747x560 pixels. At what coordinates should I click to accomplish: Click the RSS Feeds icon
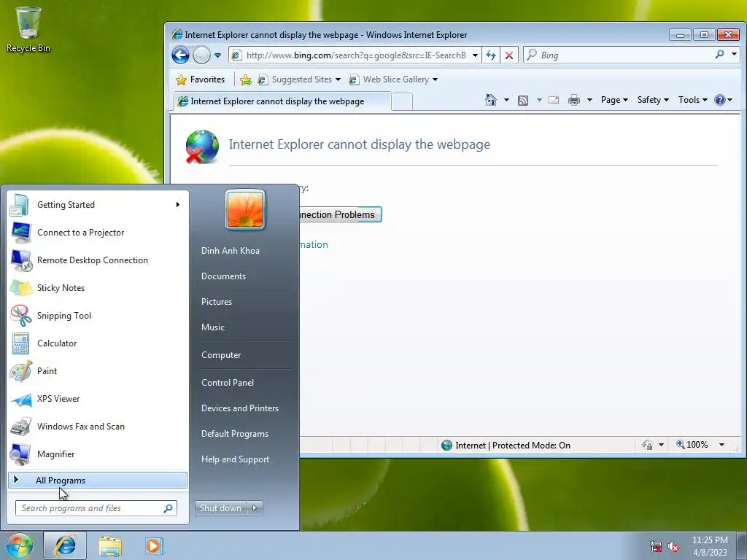(523, 100)
